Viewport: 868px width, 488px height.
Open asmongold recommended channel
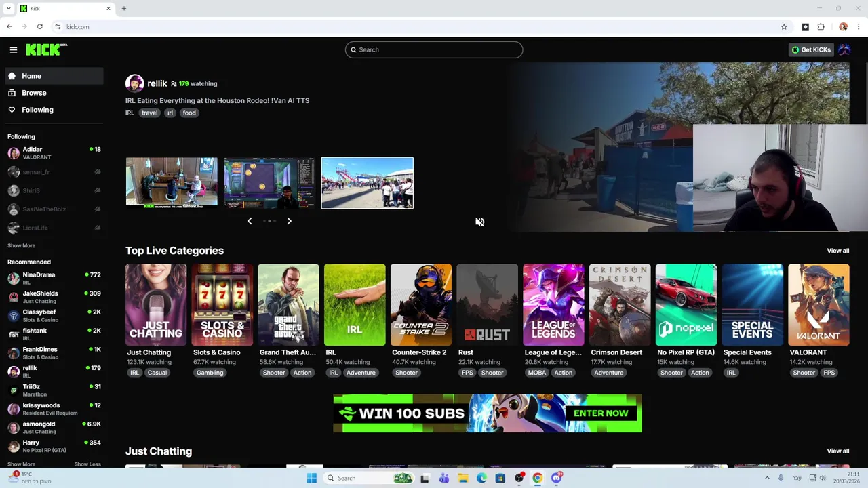54,428
